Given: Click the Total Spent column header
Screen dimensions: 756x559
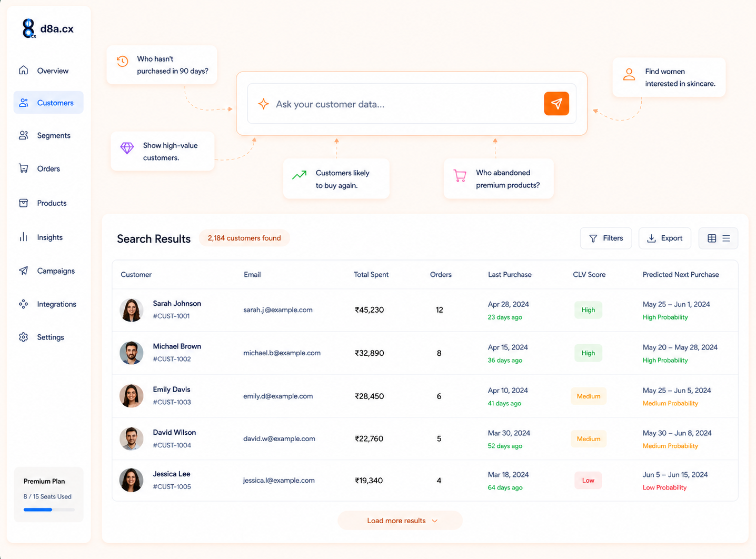Looking at the screenshot, I should click(x=371, y=275).
